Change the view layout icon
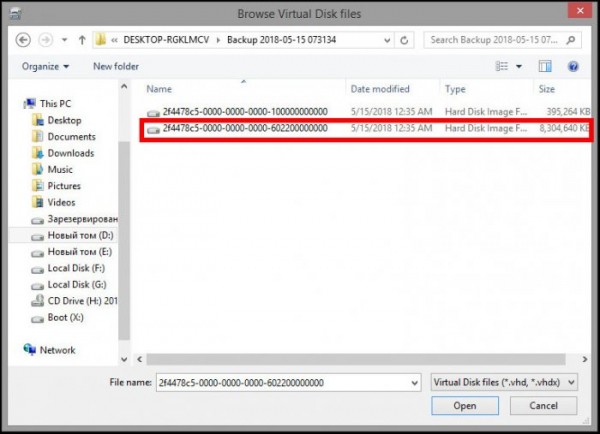This screenshot has height=434, width=600. pos(502,67)
